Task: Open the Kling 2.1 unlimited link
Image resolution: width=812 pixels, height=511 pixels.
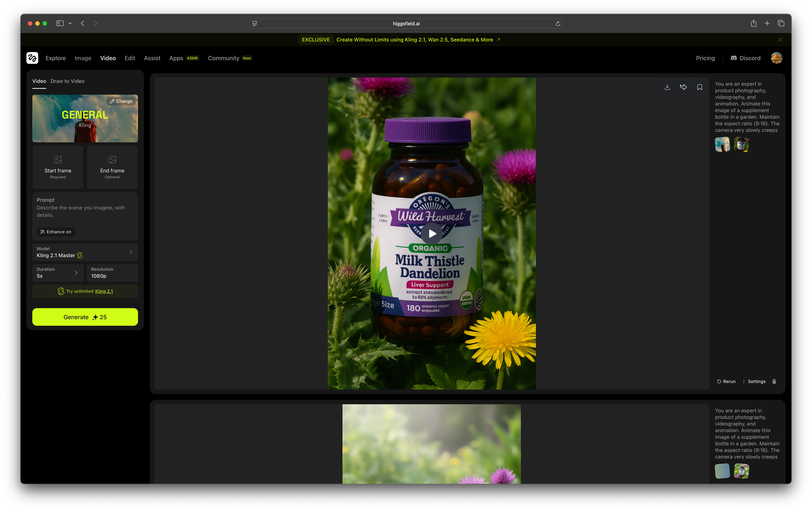Action: point(104,291)
